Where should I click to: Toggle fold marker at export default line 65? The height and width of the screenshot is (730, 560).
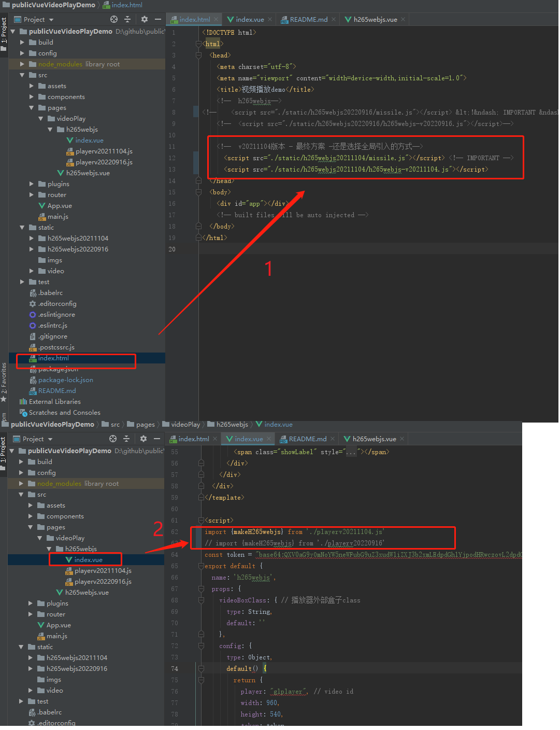pyautogui.click(x=202, y=566)
